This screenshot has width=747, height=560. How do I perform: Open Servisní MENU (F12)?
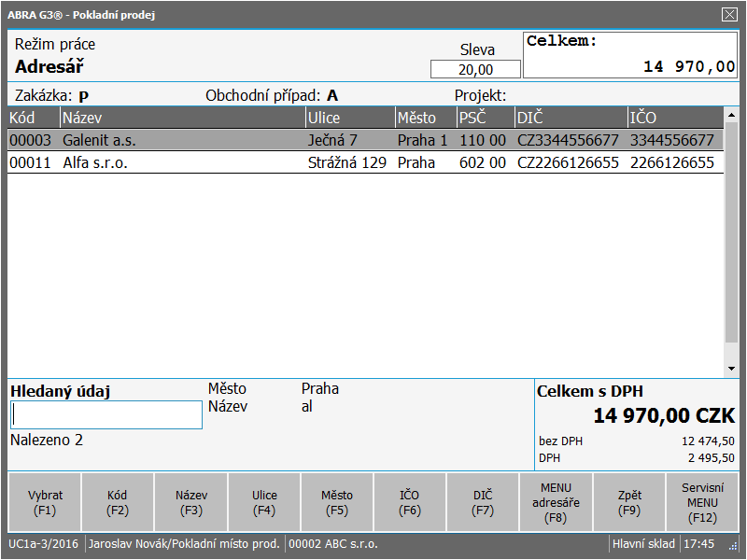pos(702,502)
